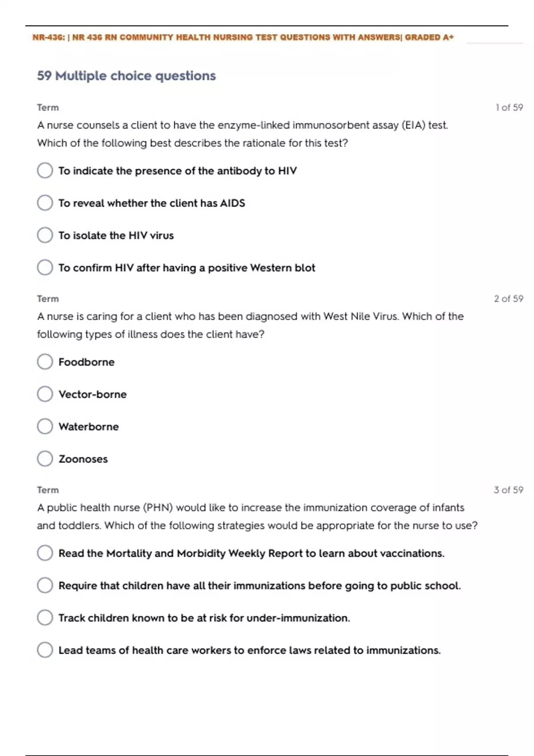Click the '1 of 59' question counter
Viewport: 534px width, 756px height.
coord(509,107)
